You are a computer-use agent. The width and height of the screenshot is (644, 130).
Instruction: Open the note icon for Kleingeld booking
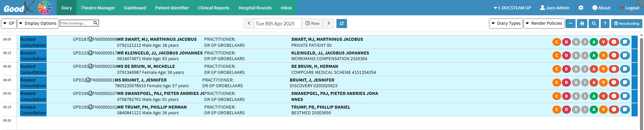click(625, 55)
